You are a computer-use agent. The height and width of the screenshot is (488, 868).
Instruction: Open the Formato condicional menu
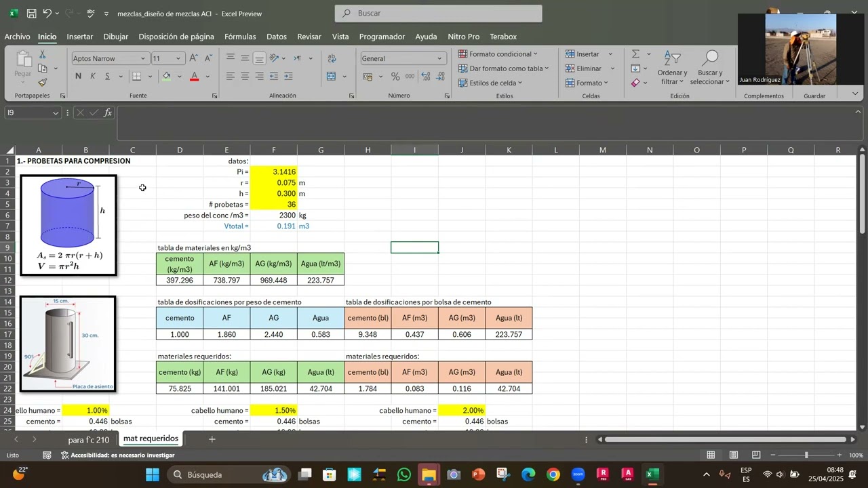coord(498,54)
